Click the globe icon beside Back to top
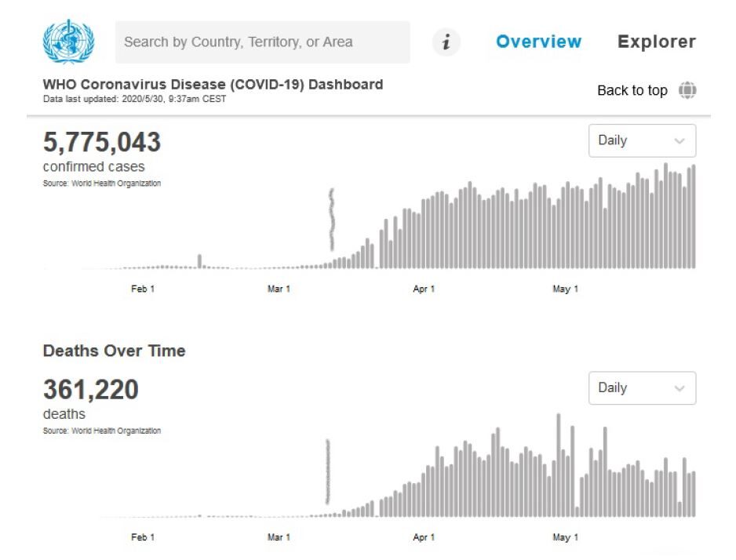 [687, 90]
